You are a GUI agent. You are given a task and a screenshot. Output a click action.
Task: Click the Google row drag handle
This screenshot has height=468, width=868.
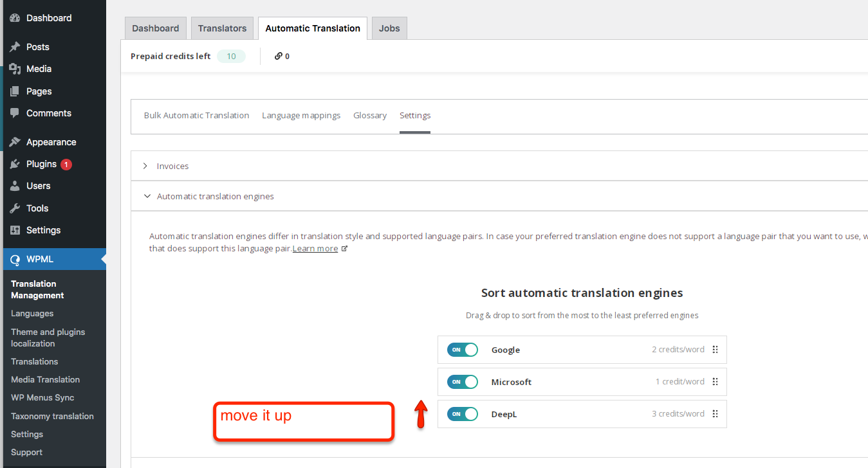pyautogui.click(x=715, y=350)
